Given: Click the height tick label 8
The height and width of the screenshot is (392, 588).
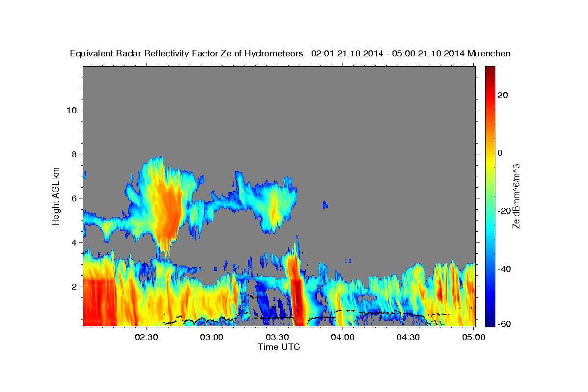Looking at the screenshot, I should pos(74,154).
